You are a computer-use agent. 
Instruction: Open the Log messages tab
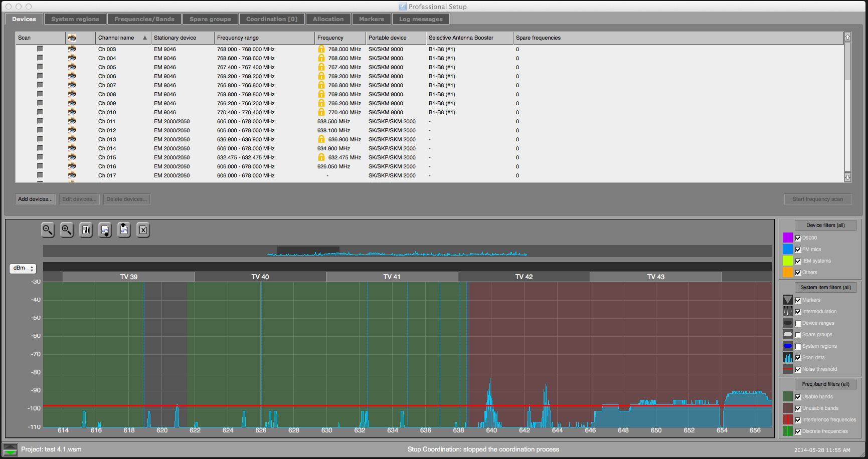(x=420, y=19)
